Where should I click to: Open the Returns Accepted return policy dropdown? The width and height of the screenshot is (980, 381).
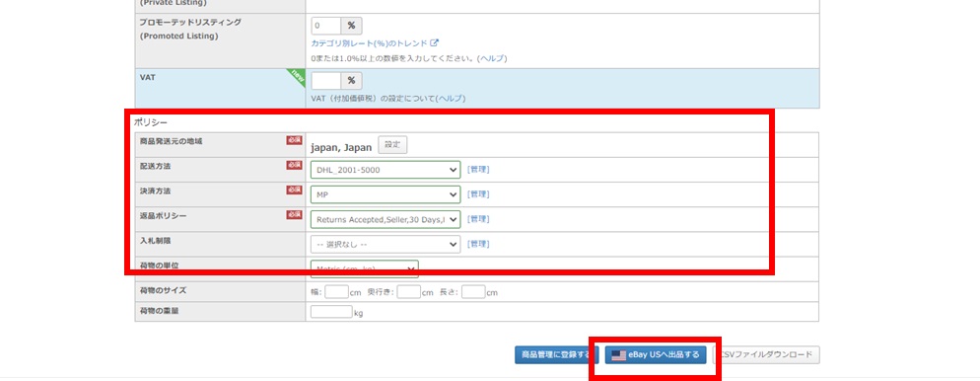coord(385,219)
